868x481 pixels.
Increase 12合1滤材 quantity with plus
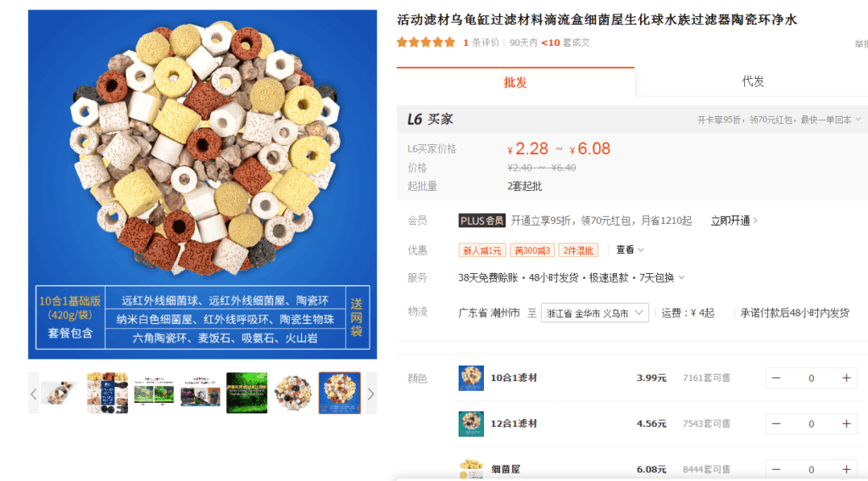847,424
